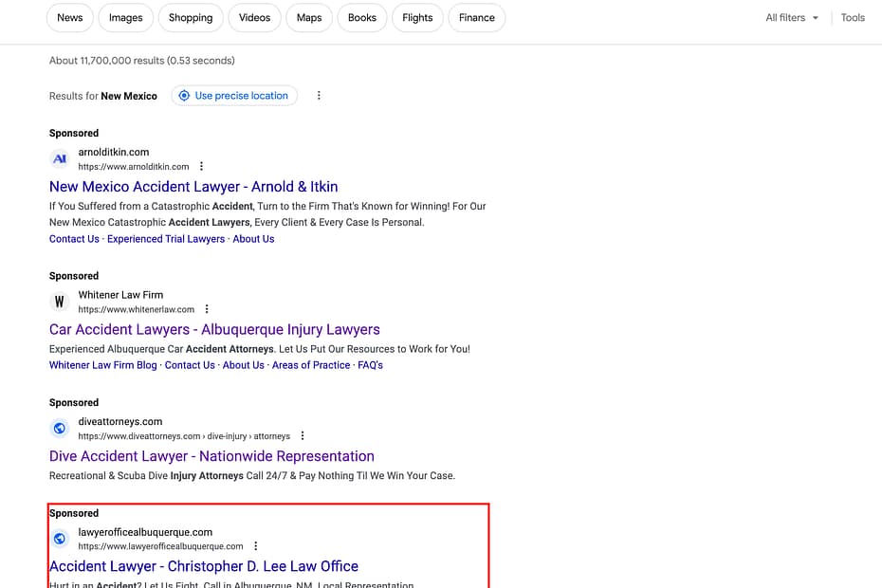The image size is (882, 588).
Task: Click Sponsored label above Whitener Law Firm
Action: click(74, 276)
